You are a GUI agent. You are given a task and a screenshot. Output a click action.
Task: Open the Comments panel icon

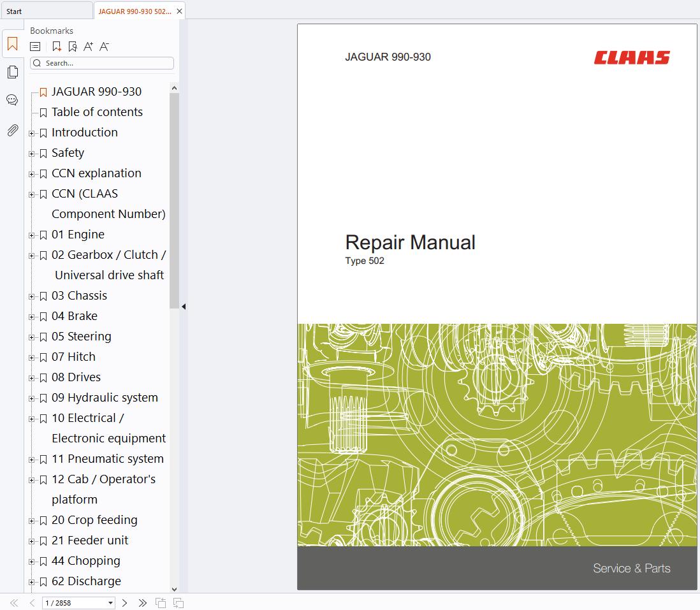pos(12,100)
